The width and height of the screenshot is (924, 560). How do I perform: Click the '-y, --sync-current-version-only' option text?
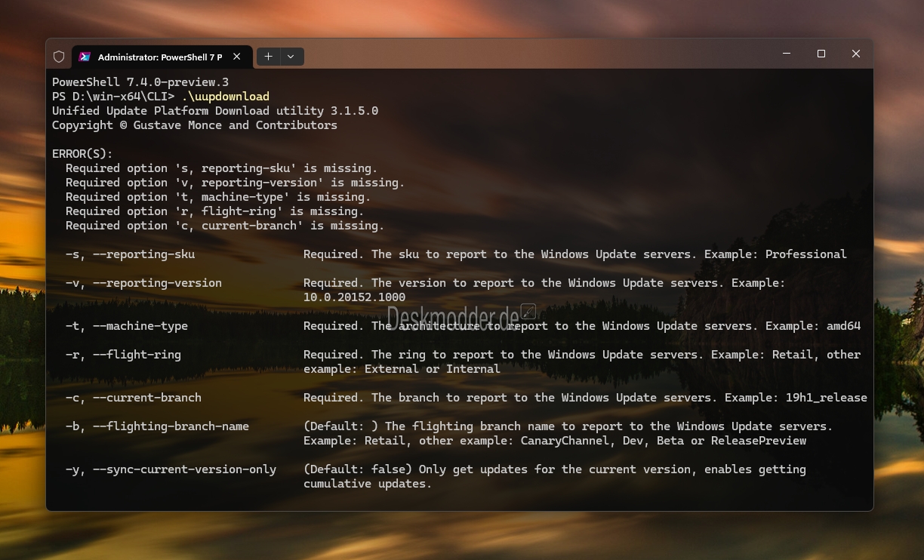pyautogui.click(x=171, y=469)
